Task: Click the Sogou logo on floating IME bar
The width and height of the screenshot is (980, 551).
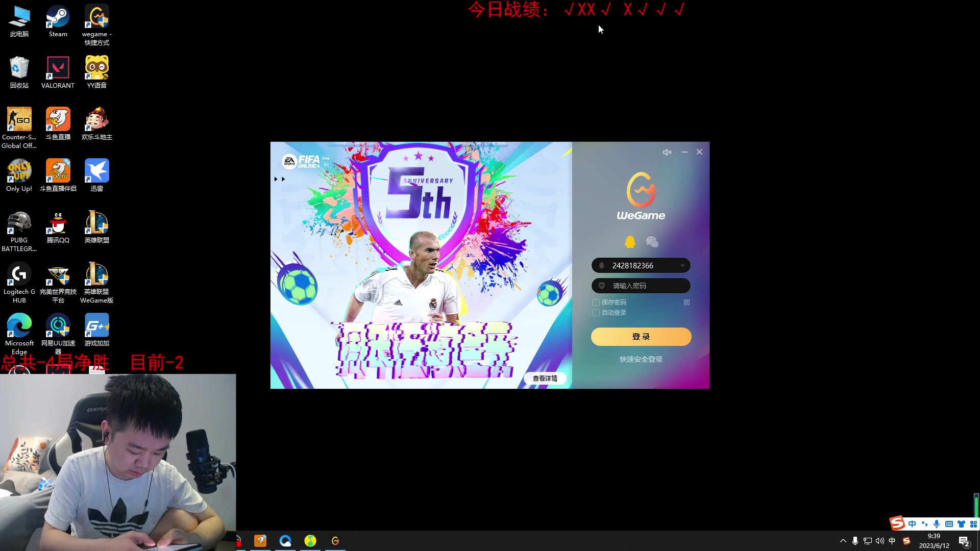Action: point(897,523)
